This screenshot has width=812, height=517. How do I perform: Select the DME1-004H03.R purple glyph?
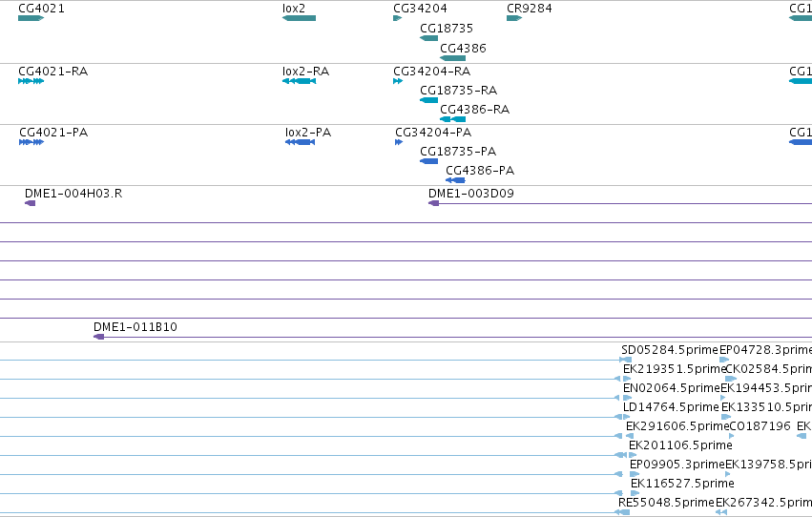[x=30, y=203]
